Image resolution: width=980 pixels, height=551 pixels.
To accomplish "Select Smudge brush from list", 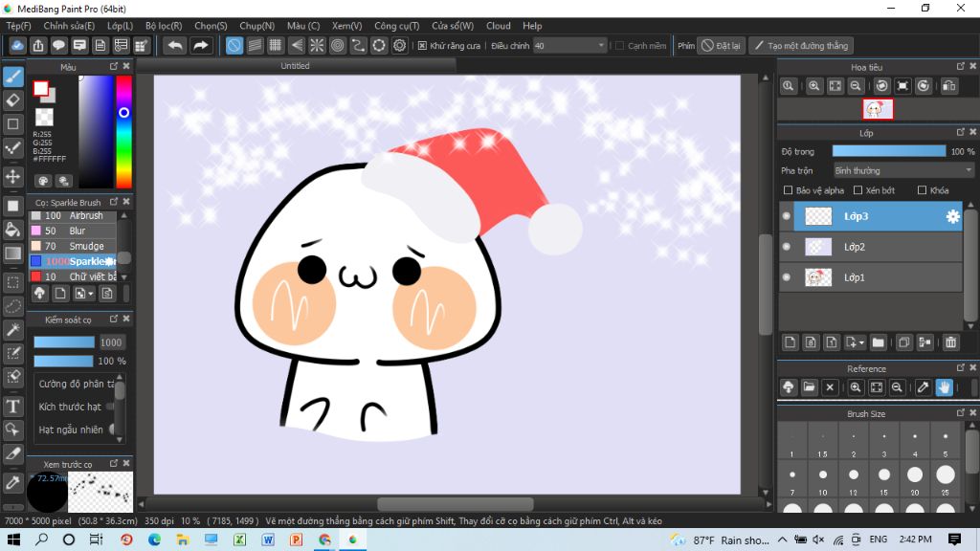I will (x=74, y=246).
